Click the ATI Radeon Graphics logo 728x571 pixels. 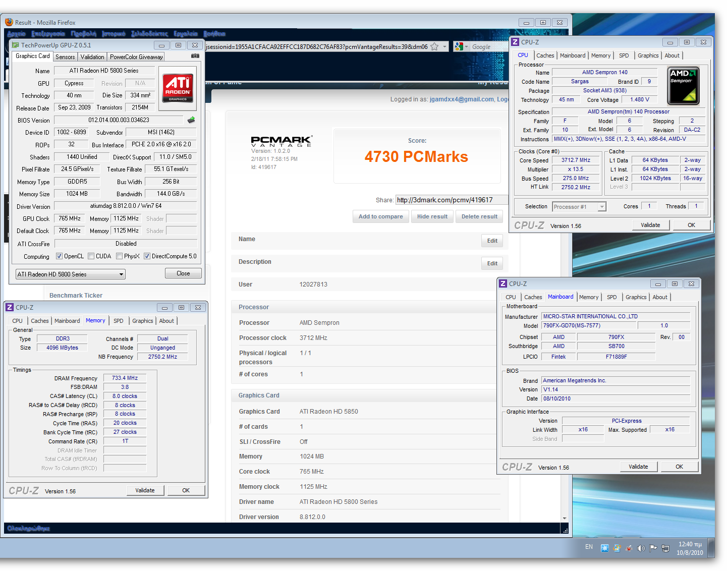point(178,88)
